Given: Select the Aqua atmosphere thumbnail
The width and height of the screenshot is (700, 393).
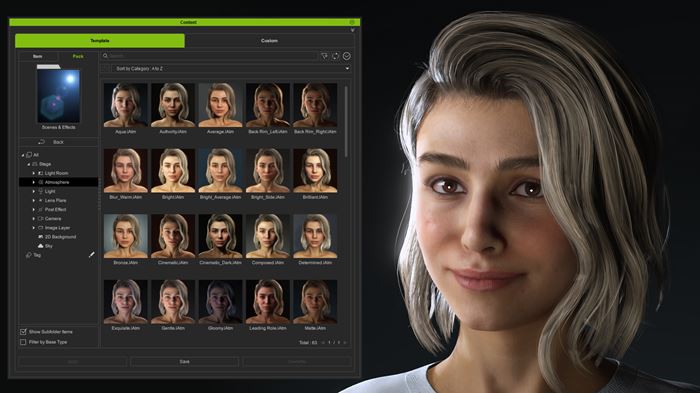Looking at the screenshot, I should pyautogui.click(x=125, y=105).
